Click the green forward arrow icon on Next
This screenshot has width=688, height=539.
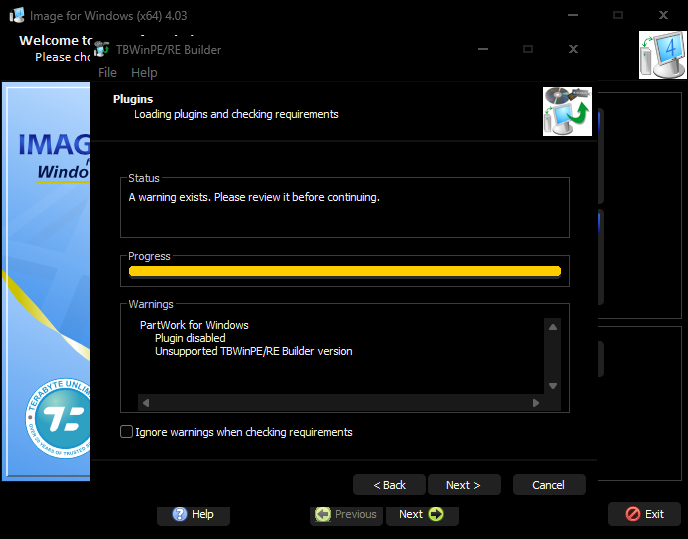(436, 514)
